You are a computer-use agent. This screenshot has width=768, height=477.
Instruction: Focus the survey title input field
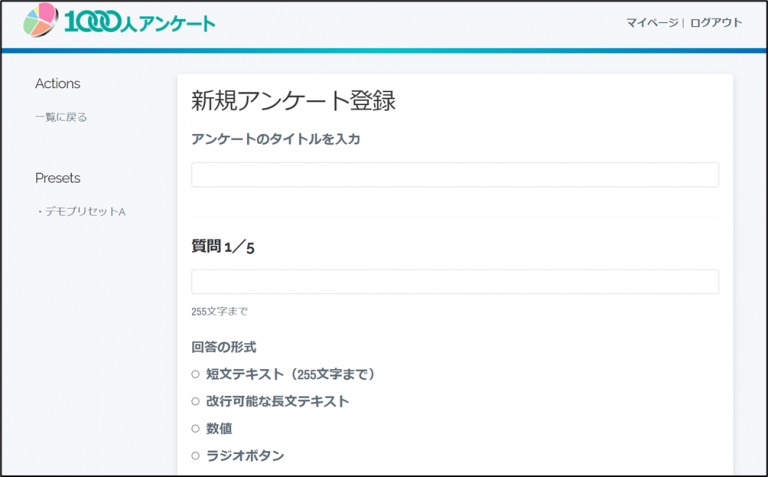455,175
